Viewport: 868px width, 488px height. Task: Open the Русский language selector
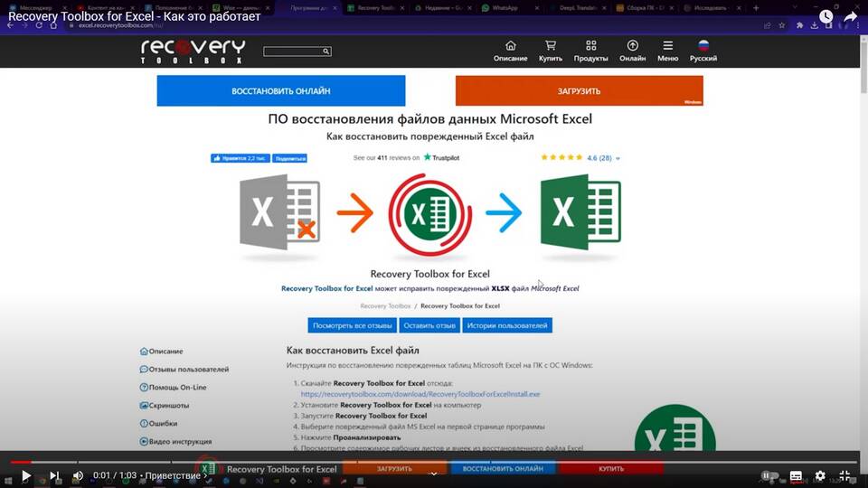pyautogui.click(x=703, y=51)
